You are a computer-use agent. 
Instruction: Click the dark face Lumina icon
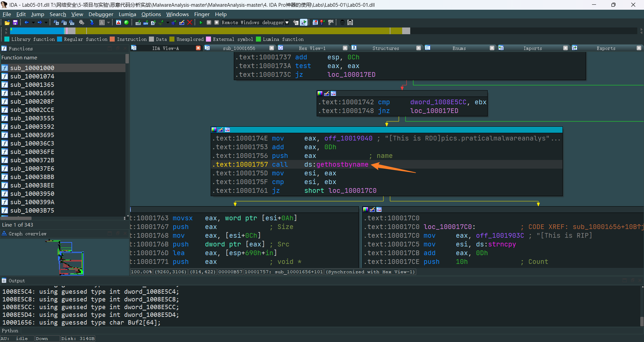[x=342, y=22]
